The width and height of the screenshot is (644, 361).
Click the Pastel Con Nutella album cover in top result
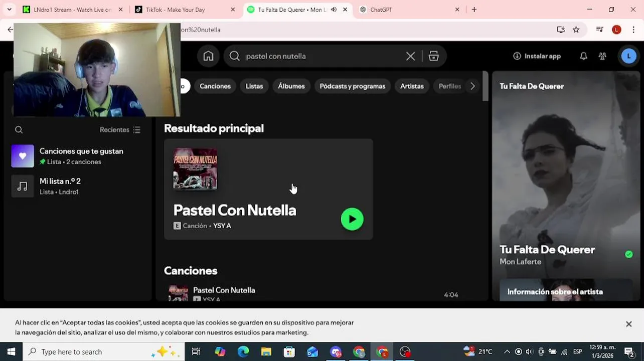click(195, 169)
